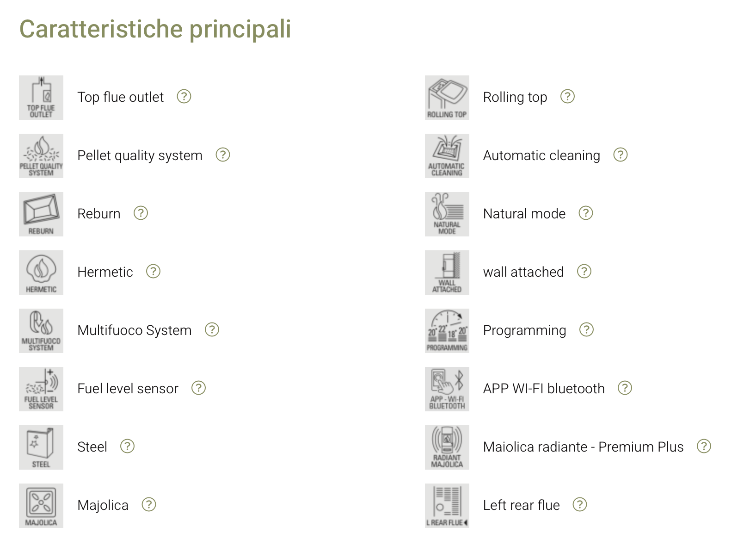Open help for wall attached

[x=584, y=272]
